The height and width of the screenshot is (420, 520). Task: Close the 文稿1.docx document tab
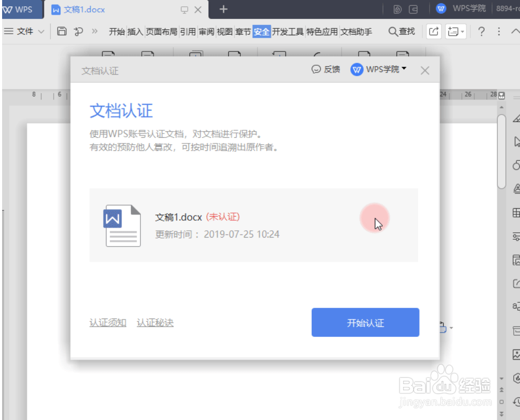point(198,9)
